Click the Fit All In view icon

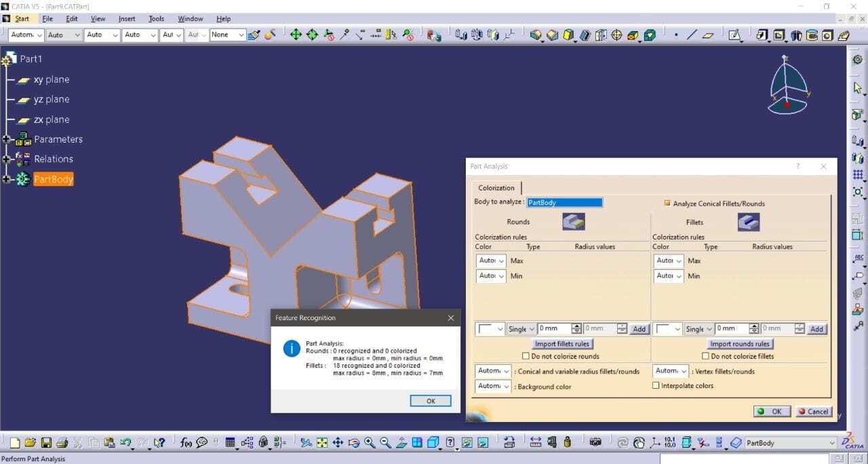coord(322,443)
